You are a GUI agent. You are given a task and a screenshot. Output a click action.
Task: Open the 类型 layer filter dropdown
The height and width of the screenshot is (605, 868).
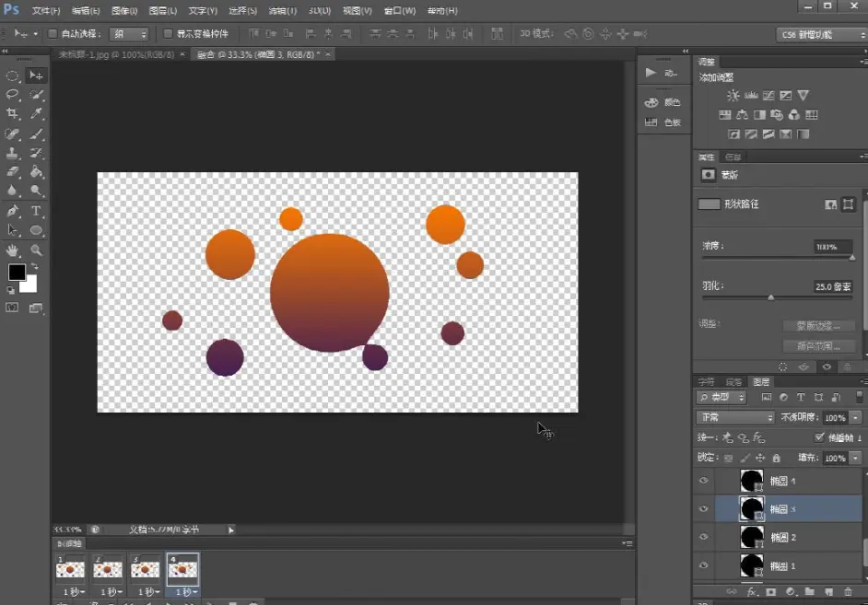(x=721, y=397)
